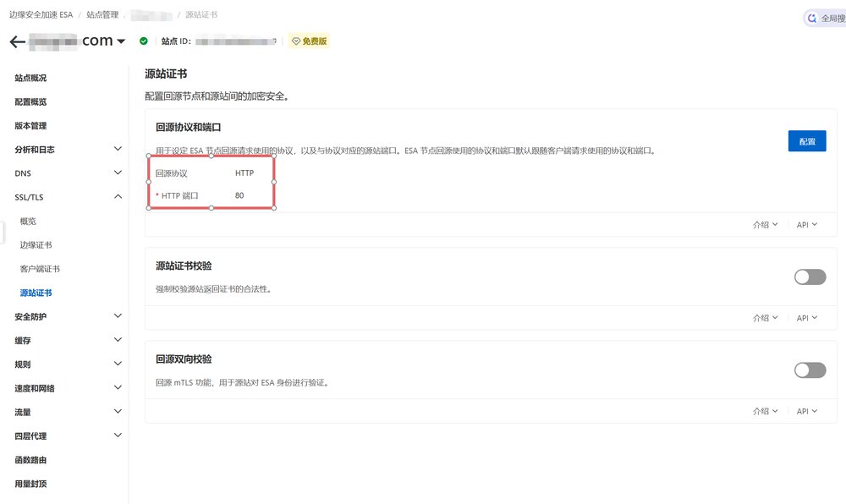This screenshot has height=504, width=846.
Task: Click the back arrow beside the domain name
Action: pyautogui.click(x=17, y=41)
